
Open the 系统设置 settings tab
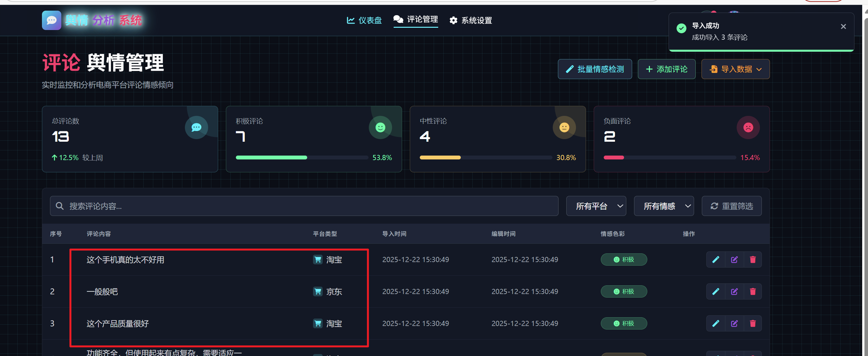471,21
